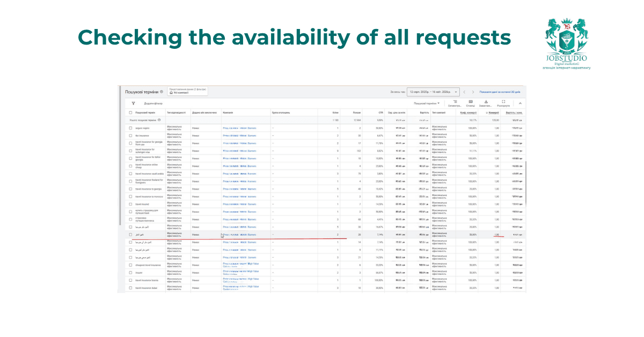Open campaign link in seguro viajero row

[239, 128]
